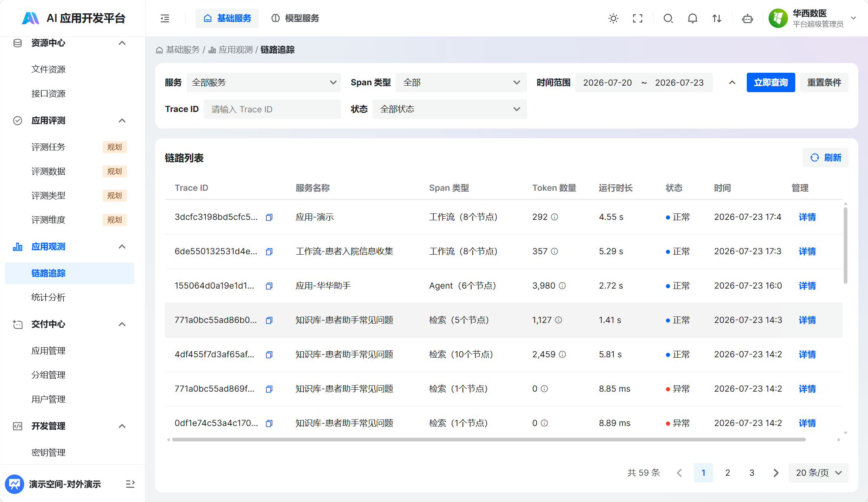Open the search magnifier icon
The width and height of the screenshot is (868, 502).
pyautogui.click(x=668, y=18)
